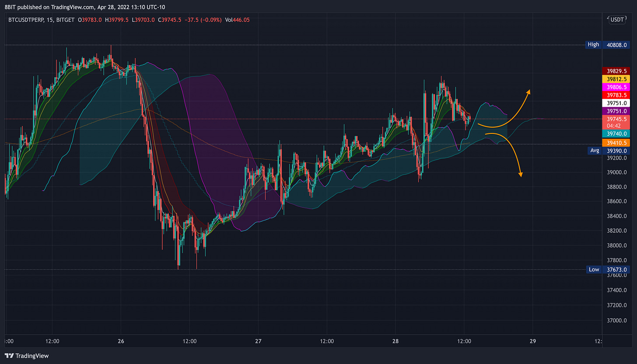Click the purple 39751.0 price tag
The image size is (637, 364).
(616, 111)
